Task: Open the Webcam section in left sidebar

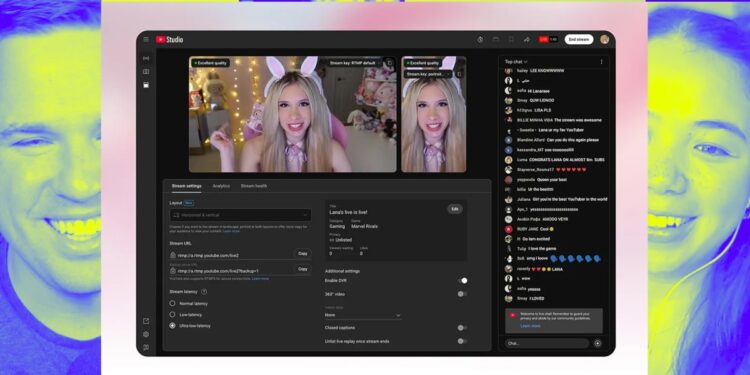Action: (146, 72)
